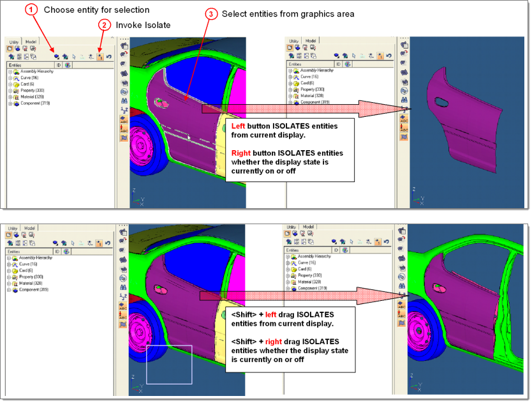The height and width of the screenshot is (403, 532).
Task: Switch to the Model tab
Action: (31, 42)
